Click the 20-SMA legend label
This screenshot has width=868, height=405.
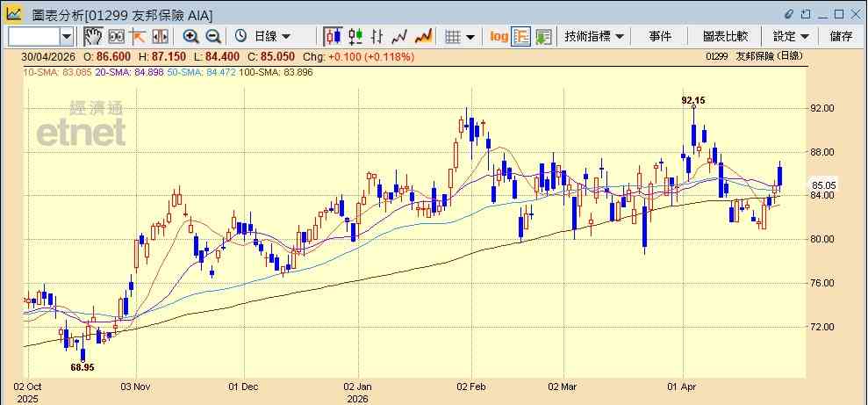tap(130, 72)
